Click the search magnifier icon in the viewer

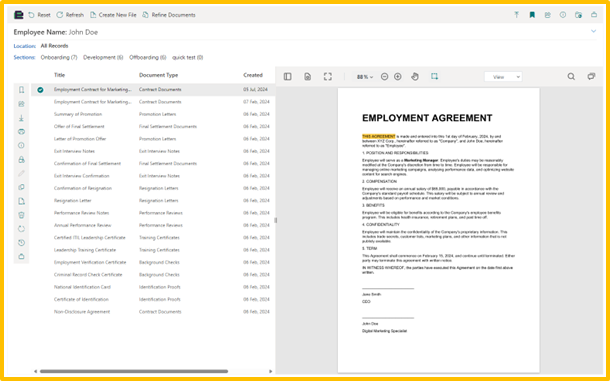coord(571,77)
